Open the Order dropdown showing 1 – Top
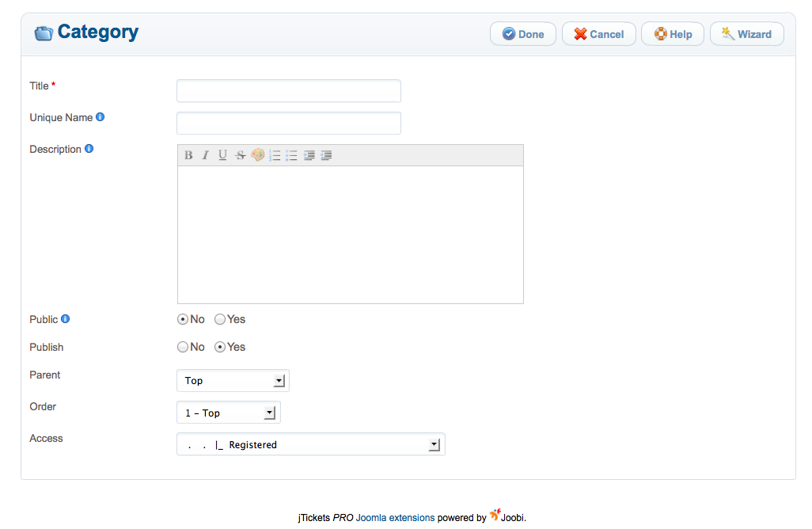The width and height of the screenshot is (812, 529). click(229, 413)
